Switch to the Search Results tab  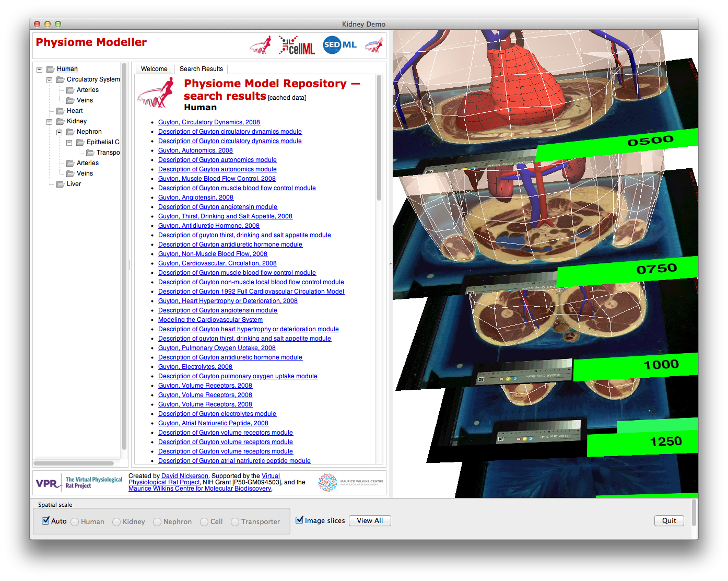(x=201, y=69)
